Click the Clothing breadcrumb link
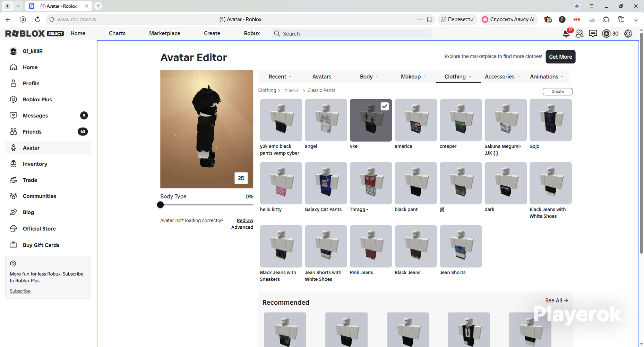 [267, 90]
